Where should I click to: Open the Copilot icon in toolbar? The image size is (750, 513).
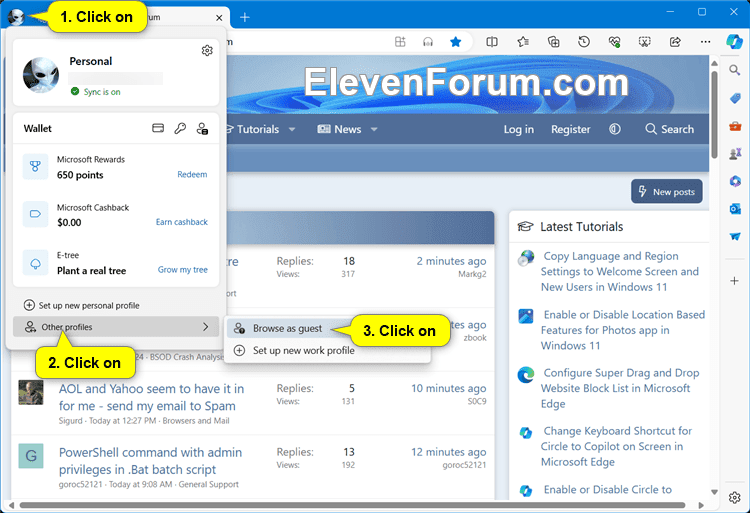point(734,42)
